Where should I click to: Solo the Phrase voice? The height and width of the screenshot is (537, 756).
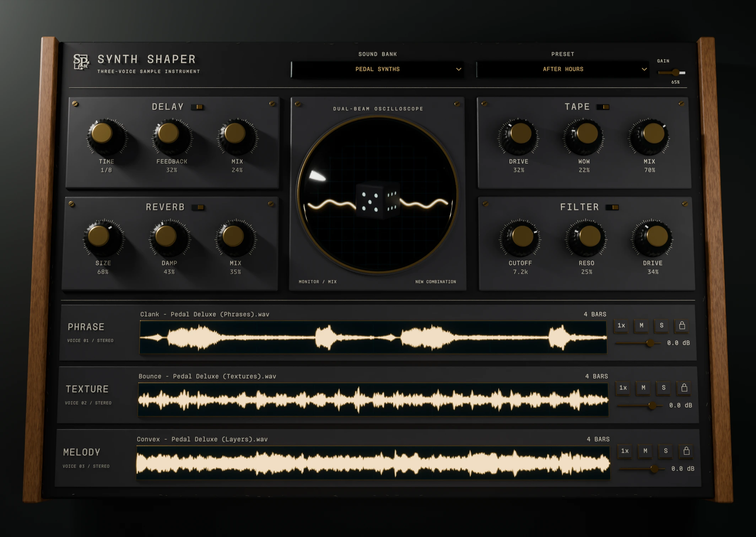tap(661, 325)
